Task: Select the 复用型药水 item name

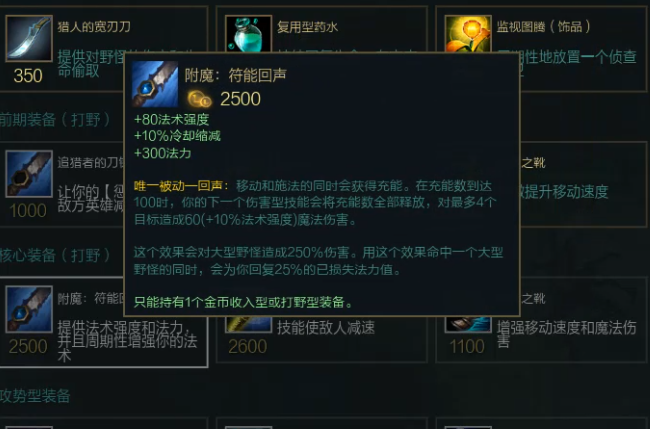Action: click(x=307, y=27)
